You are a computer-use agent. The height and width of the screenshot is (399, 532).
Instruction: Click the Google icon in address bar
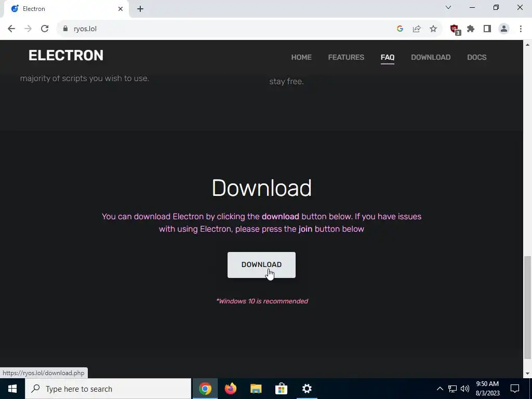tap(400, 29)
